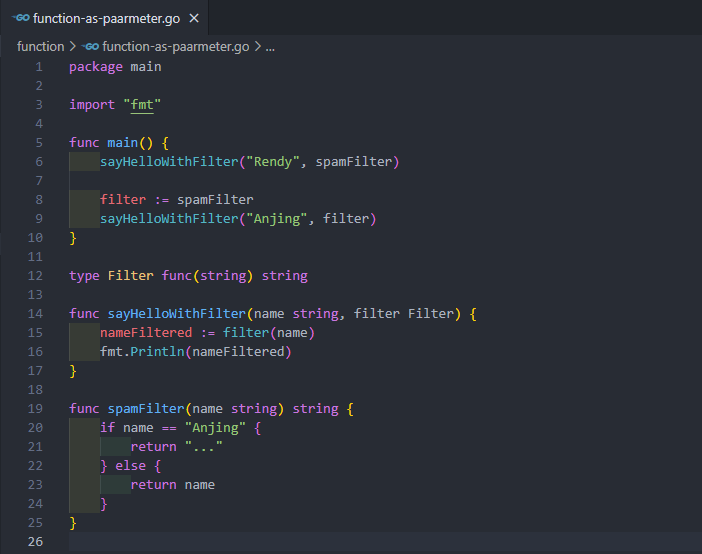Click the 'else' keyword on line 22
Image resolution: width=702 pixels, height=554 pixels.
coord(130,466)
